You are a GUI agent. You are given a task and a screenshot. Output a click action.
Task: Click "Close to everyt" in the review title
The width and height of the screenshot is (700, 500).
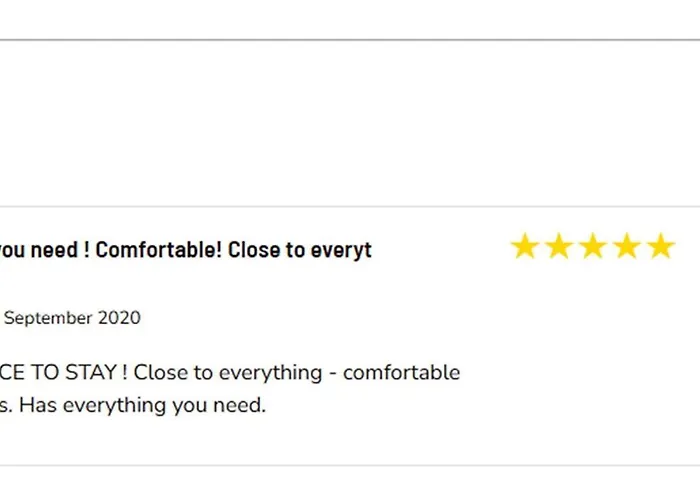tap(300, 250)
